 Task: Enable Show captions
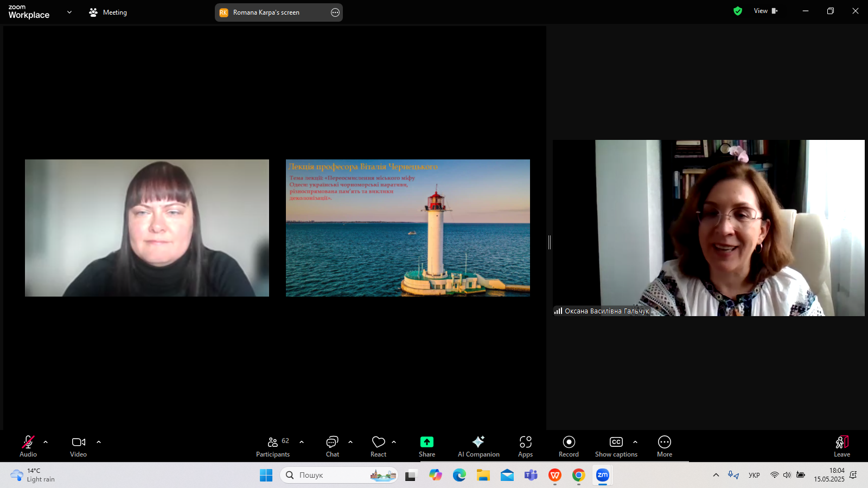click(616, 446)
